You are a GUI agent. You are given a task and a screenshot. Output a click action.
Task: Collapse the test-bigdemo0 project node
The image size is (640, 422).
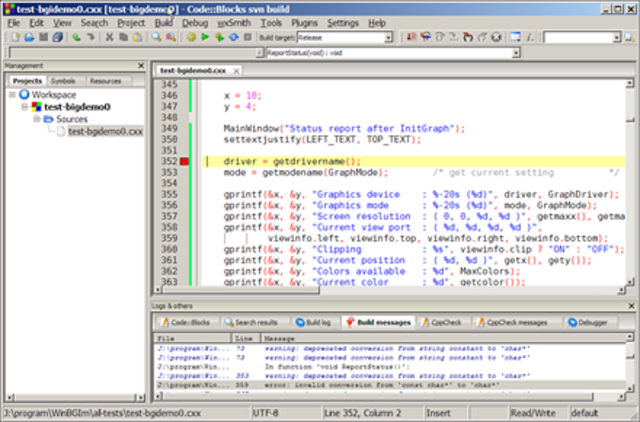(24, 107)
